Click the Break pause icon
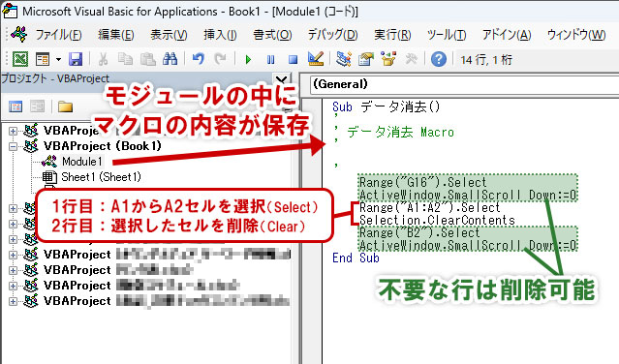The image size is (619, 364). coord(270,60)
